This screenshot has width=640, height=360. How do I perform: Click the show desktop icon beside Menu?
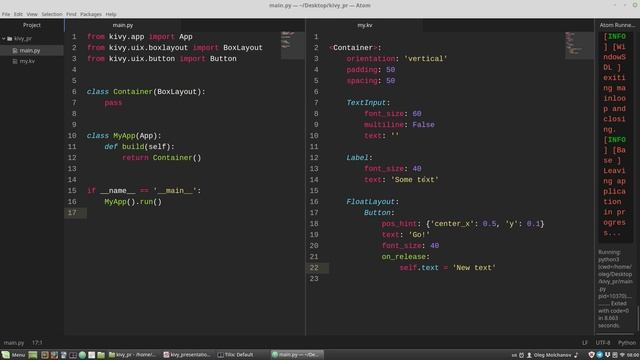33,355
